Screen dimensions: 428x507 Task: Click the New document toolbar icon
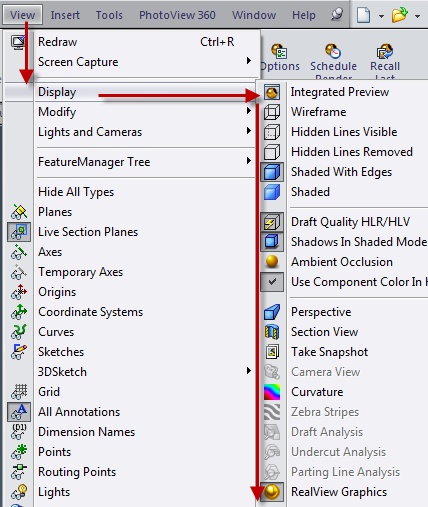click(363, 15)
